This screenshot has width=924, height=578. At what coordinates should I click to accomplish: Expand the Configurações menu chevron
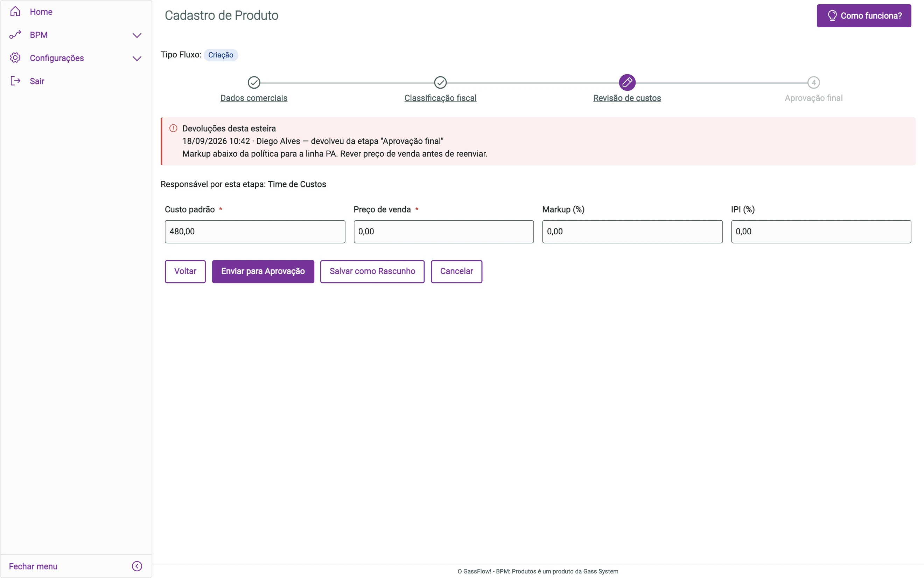137,59
